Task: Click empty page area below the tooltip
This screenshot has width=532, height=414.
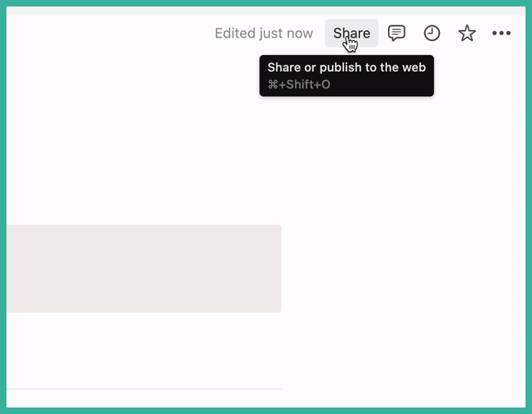Action: pos(346,152)
